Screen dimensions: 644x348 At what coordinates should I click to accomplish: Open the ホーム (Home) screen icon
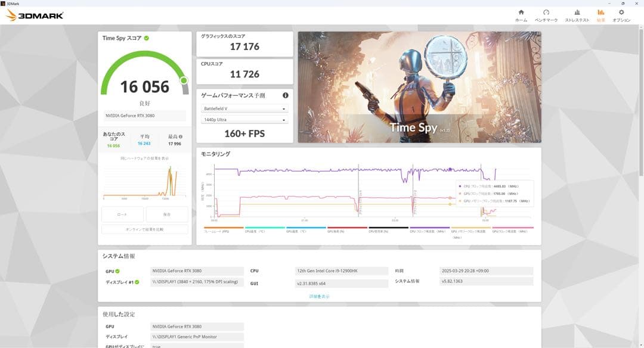point(521,13)
